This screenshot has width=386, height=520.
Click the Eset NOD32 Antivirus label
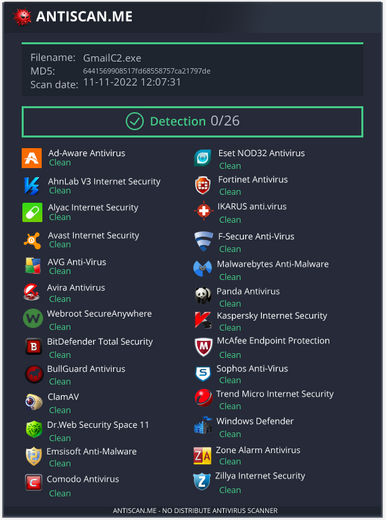click(261, 153)
